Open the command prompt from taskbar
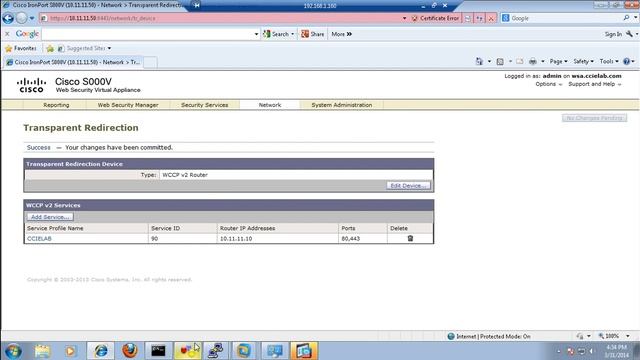 158,351
